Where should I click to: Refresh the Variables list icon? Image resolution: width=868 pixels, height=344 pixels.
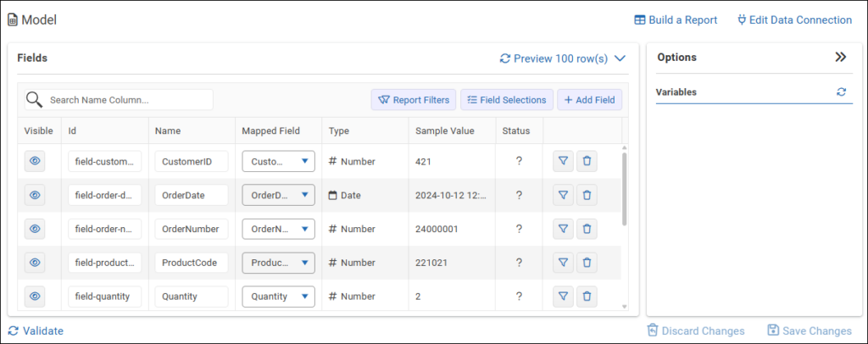click(x=841, y=92)
